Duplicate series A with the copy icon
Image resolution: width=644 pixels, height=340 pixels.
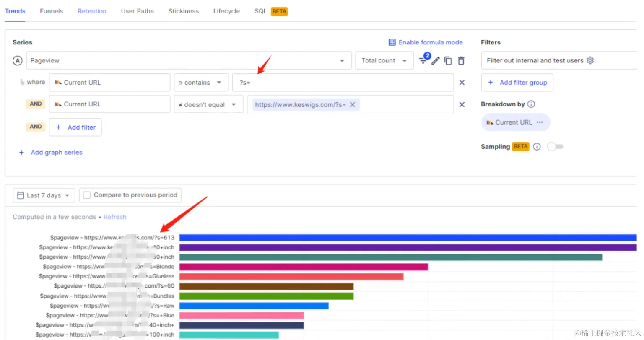point(448,61)
